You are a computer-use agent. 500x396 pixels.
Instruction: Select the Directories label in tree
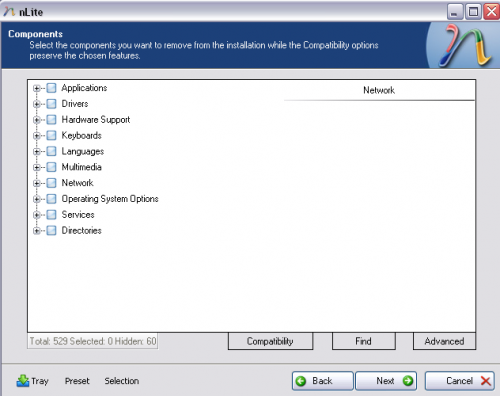[82, 230]
